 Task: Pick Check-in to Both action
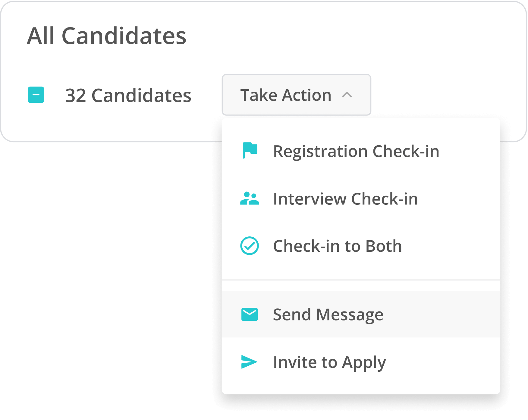coord(337,246)
